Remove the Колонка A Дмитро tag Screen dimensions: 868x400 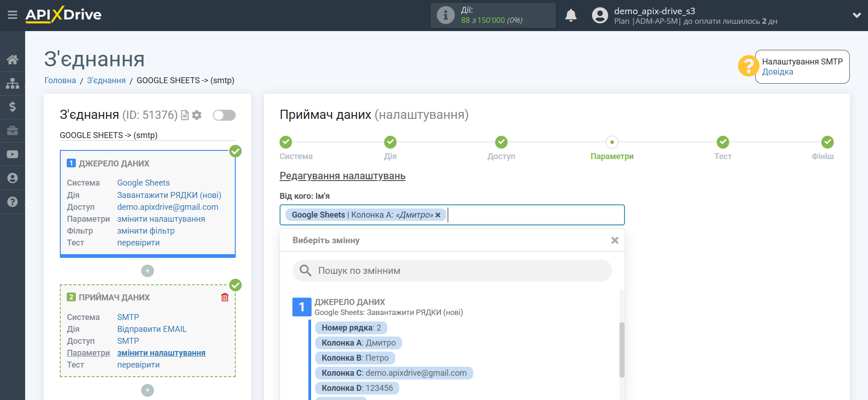tap(438, 215)
